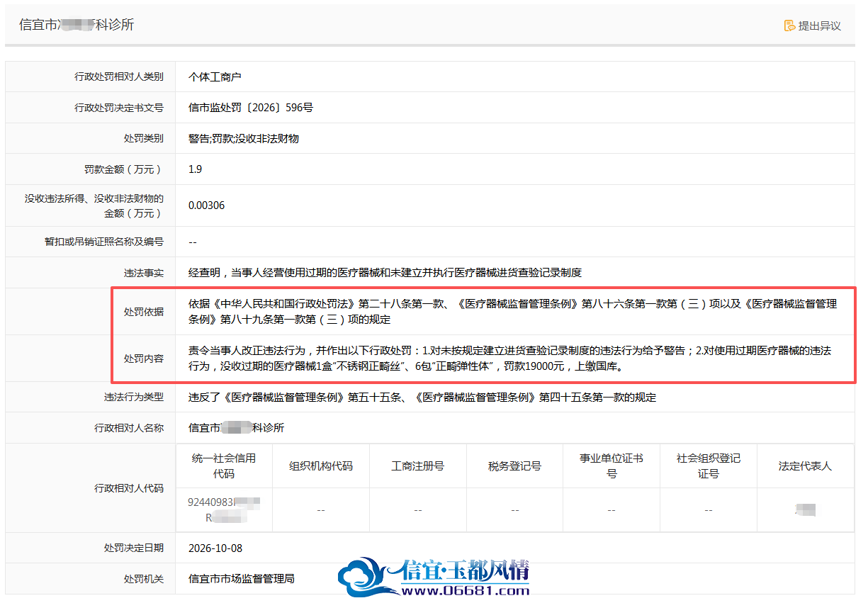
Task: Click the 税务登记号 column header
Action: click(515, 466)
